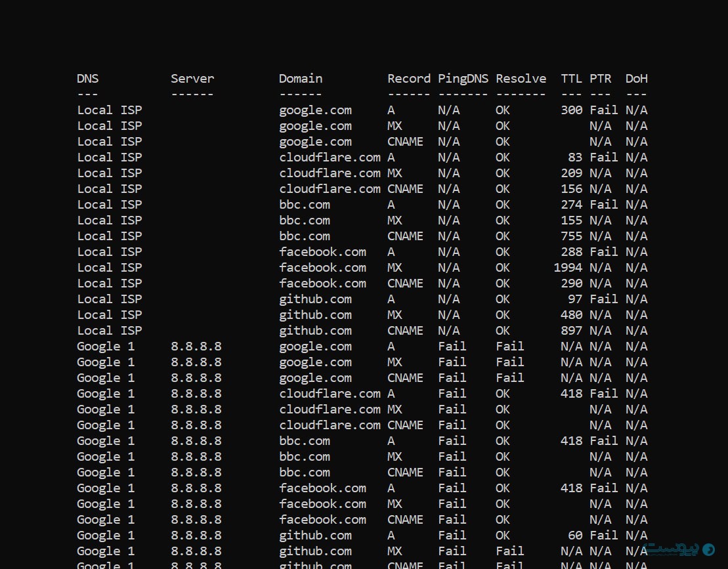
Task: Click the TTL value 274
Action: [x=571, y=205]
